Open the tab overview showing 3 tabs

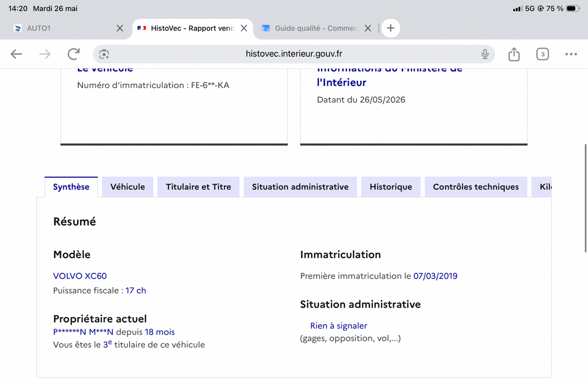tap(542, 54)
